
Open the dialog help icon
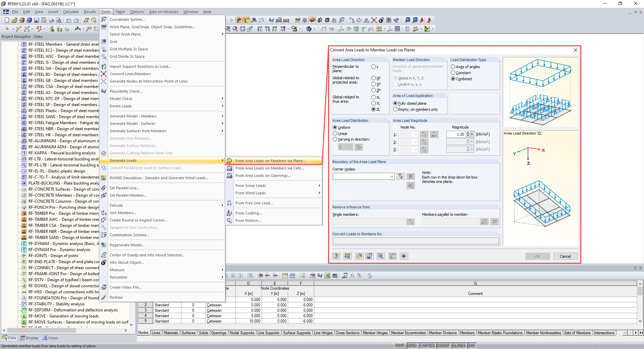(x=336, y=256)
